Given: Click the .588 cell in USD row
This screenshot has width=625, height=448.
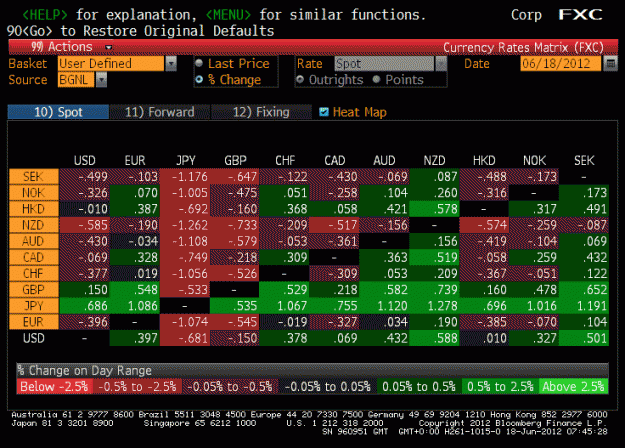Looking at the screenshot, I should coord(434,338).
